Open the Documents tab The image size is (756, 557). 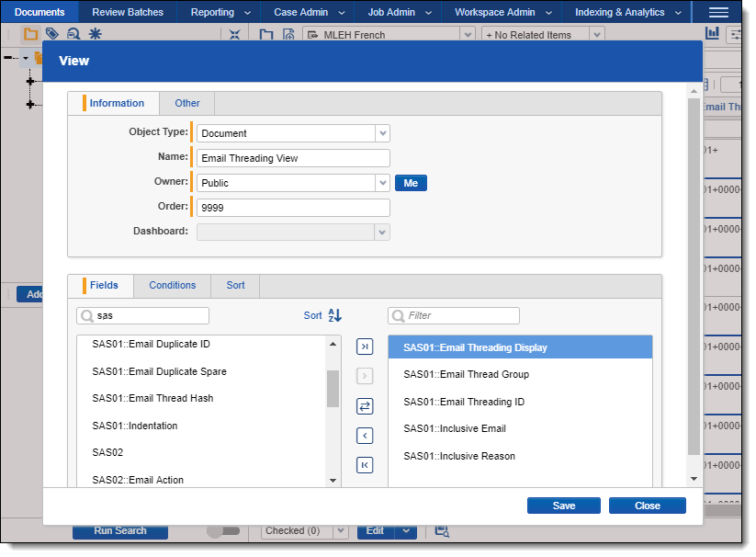pos(39,12)
